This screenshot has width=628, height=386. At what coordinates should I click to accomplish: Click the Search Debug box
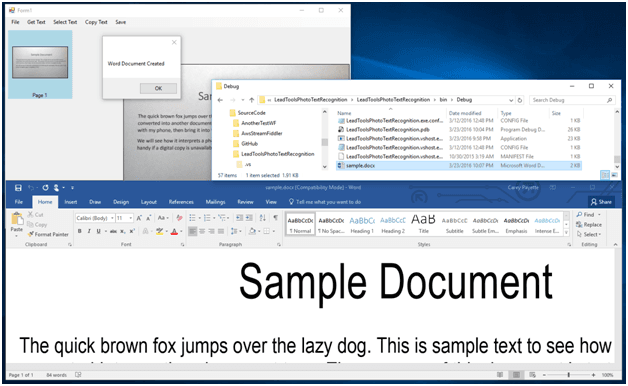572,100
